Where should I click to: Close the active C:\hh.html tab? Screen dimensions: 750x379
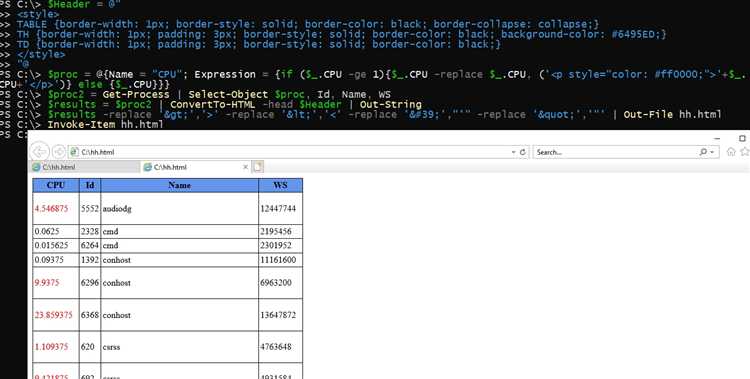point(245,167)
